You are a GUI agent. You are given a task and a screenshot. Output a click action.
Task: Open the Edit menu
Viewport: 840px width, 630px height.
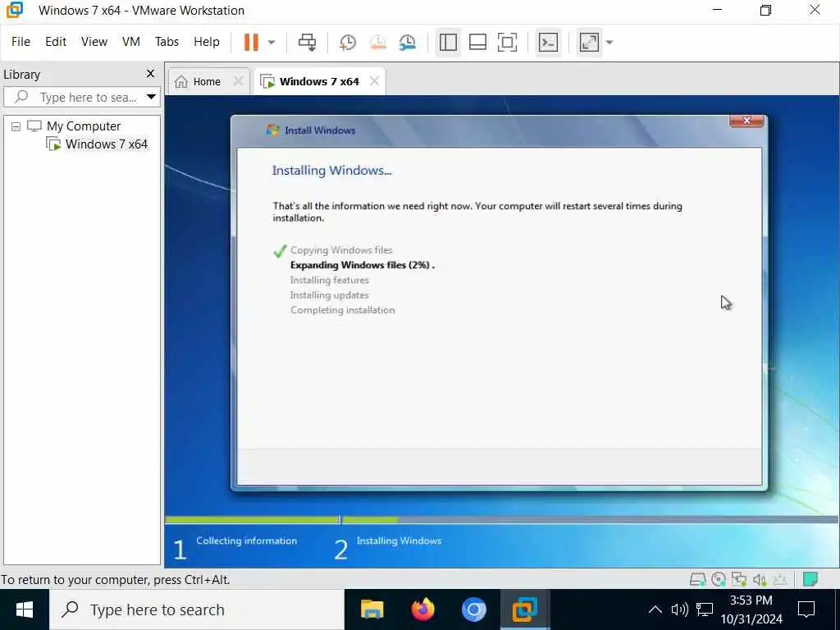56,42
